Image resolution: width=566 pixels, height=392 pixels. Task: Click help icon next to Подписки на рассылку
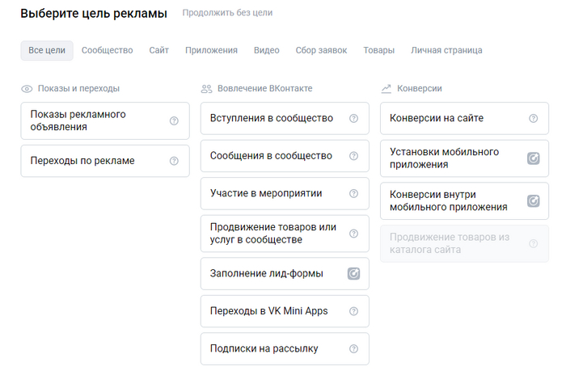353,349
